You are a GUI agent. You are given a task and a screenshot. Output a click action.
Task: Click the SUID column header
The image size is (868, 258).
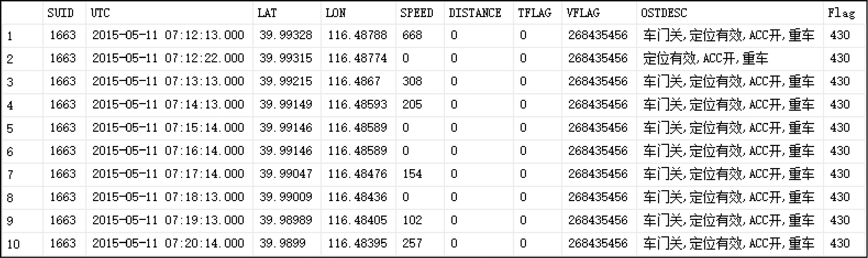(64, 13)
